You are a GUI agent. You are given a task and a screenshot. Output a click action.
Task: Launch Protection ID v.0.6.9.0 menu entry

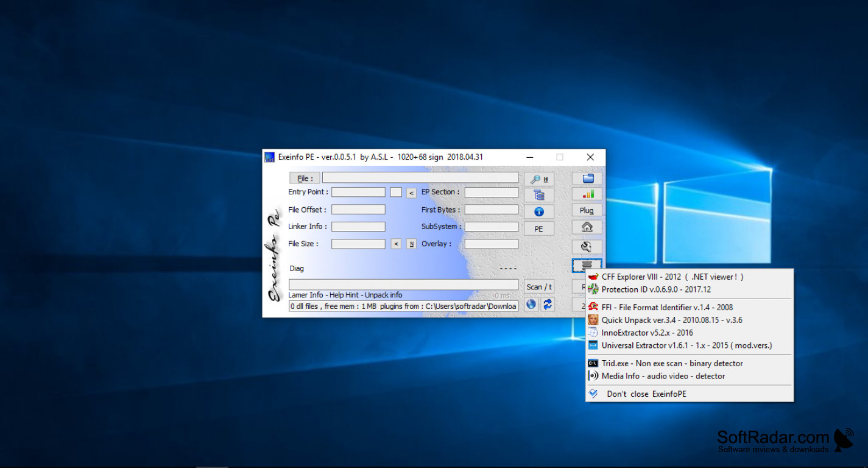[690, 289]
